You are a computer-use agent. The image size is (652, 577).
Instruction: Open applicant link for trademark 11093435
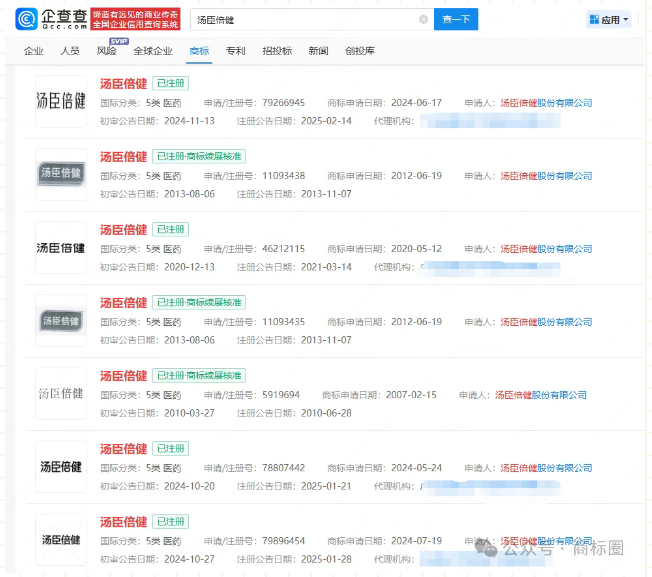click(x=546, y=322)
